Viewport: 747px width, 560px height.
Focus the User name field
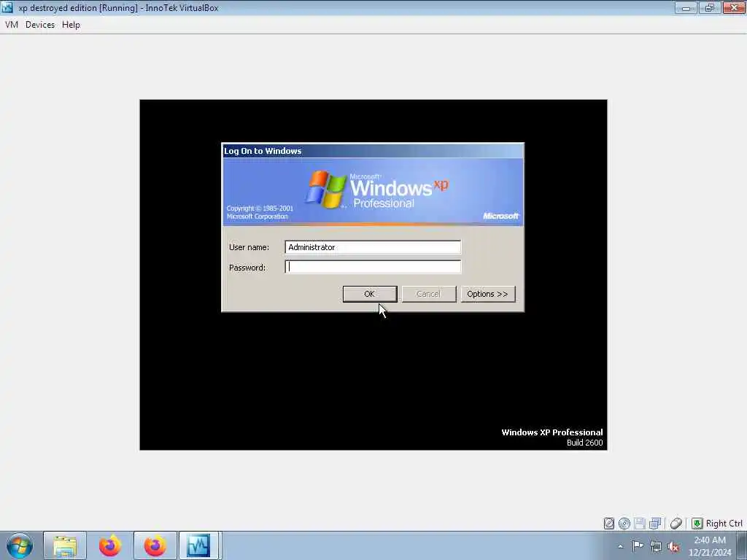(373, 247)
